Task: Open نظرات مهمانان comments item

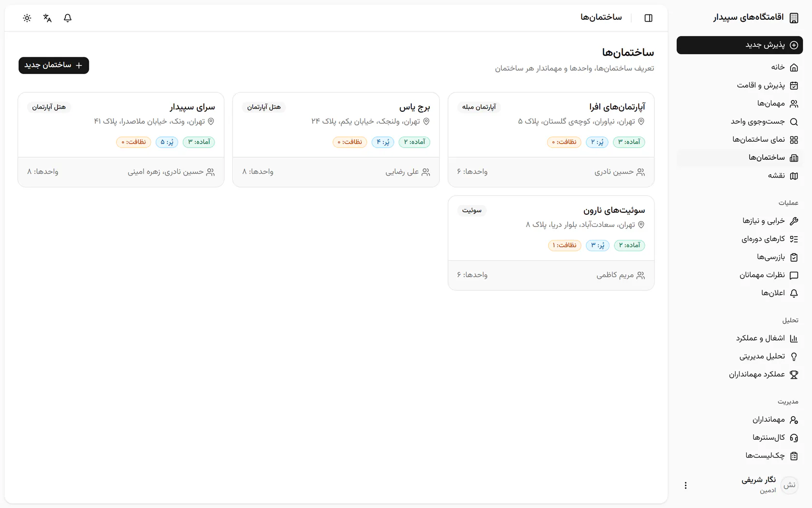Action: click(x=739, y=275)
